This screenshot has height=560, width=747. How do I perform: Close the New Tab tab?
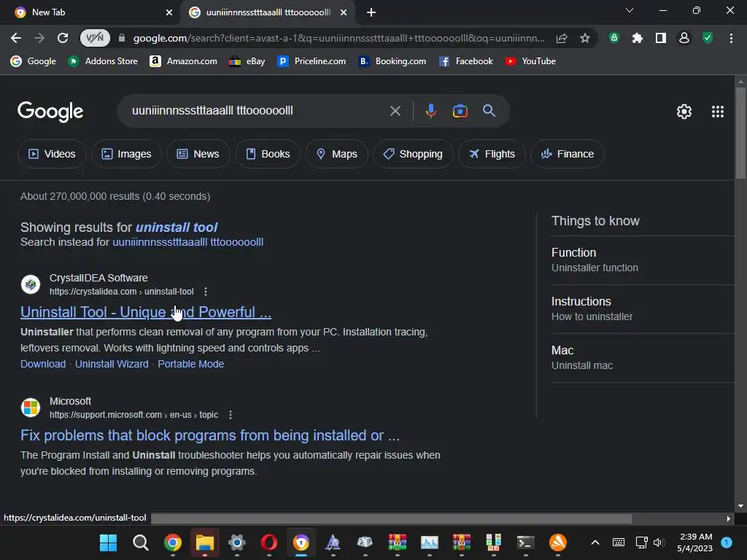coord(169,12)
